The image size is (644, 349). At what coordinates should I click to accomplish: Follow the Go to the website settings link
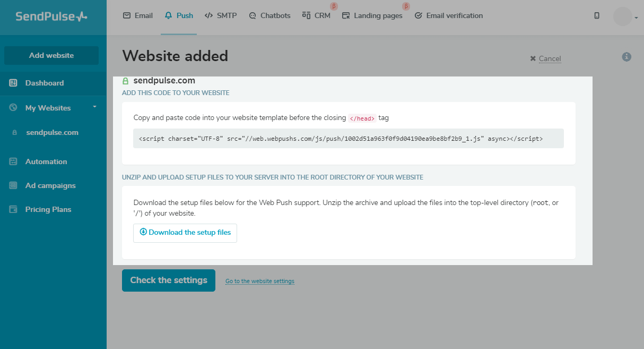click(x=260, y=282)
